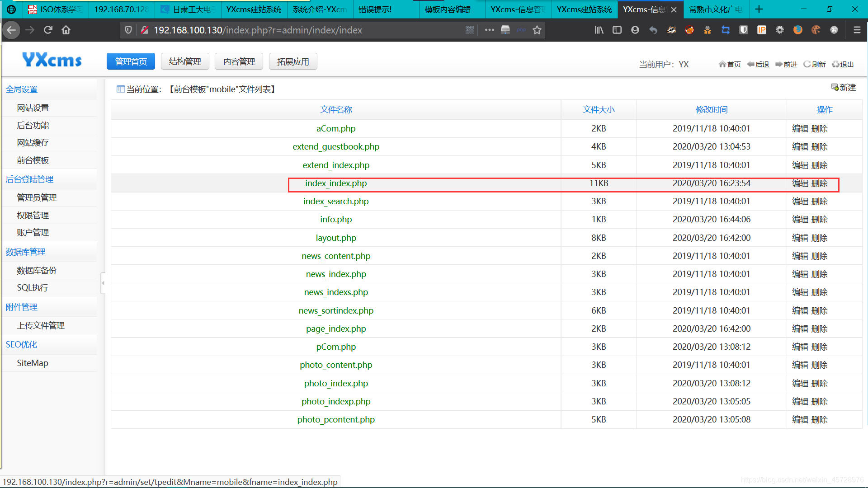
Task: Click the YXcms logo
Action: pyautogui.click(x=52, y=60)
